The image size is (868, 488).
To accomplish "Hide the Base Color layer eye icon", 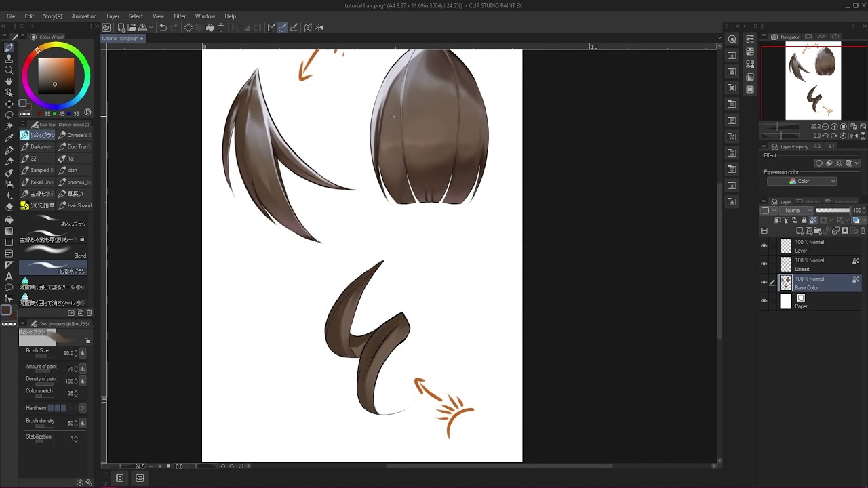I will point(764,283).
